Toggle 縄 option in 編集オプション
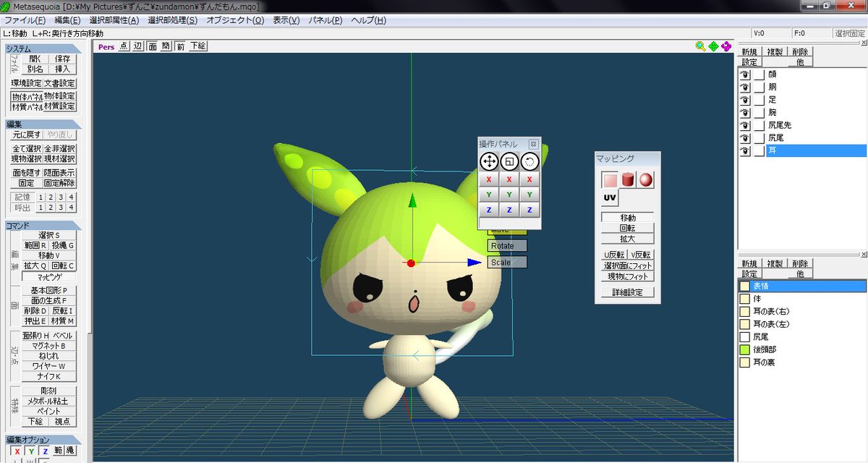This screenshot has width=868, height=463. [x=70, y=451]
